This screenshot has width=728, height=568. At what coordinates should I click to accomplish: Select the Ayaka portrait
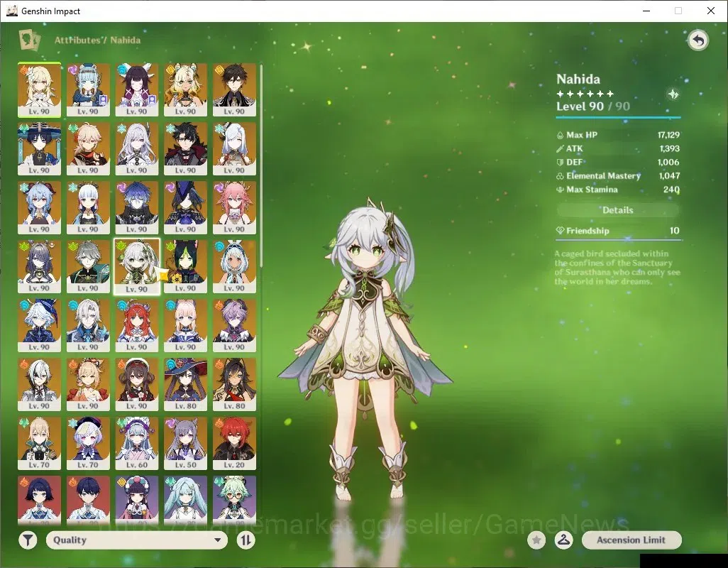coord(88,207)
